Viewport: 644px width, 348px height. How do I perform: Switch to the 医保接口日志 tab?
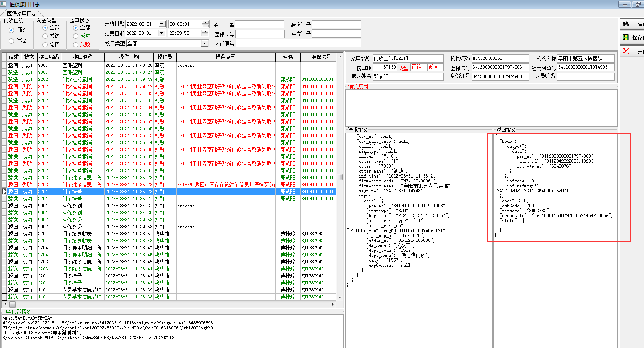[21, 13]
